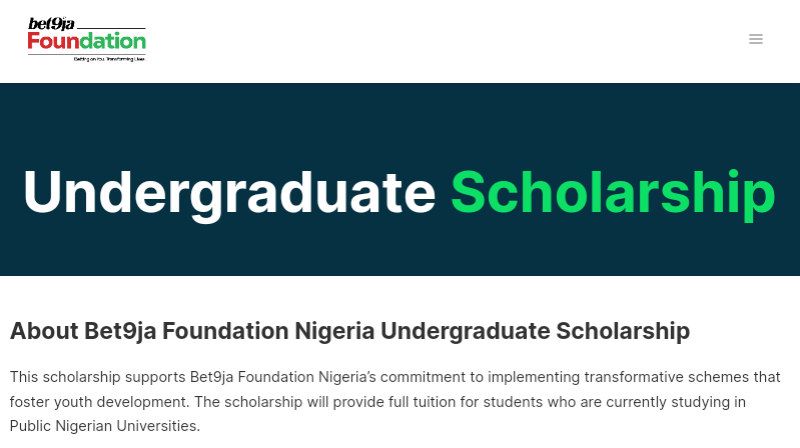The image size is (800, 448).
Task: Select the green Scholarship banner word
Action: click(x=613, y=192)
